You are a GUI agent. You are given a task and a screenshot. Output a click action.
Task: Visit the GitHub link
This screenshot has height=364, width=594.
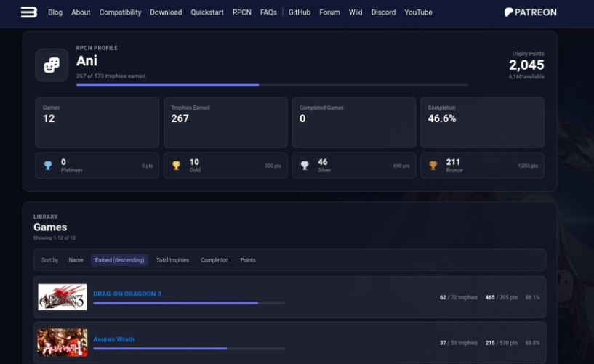300,12
